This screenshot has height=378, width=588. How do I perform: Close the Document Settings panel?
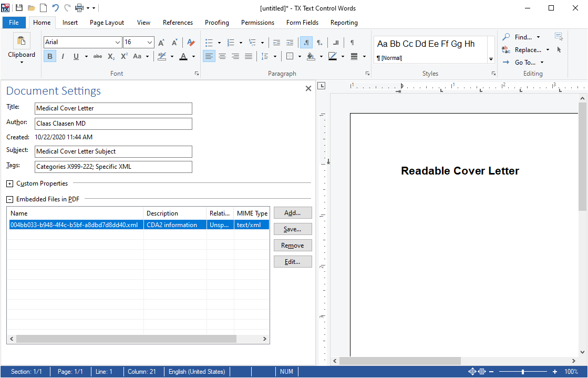[x=308, y=89]
